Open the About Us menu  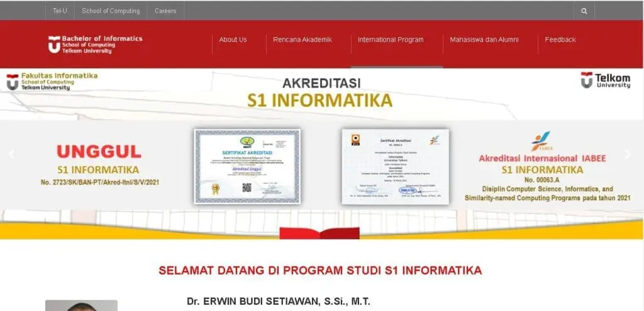233,40
